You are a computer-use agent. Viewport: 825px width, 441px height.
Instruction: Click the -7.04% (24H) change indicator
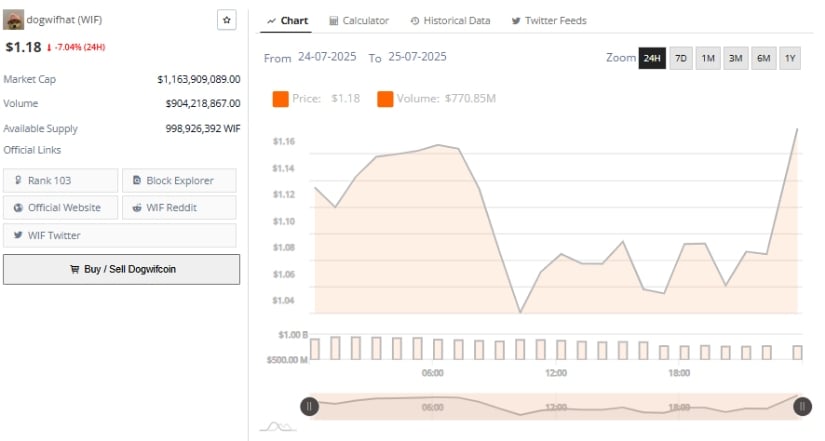(76, 47)
